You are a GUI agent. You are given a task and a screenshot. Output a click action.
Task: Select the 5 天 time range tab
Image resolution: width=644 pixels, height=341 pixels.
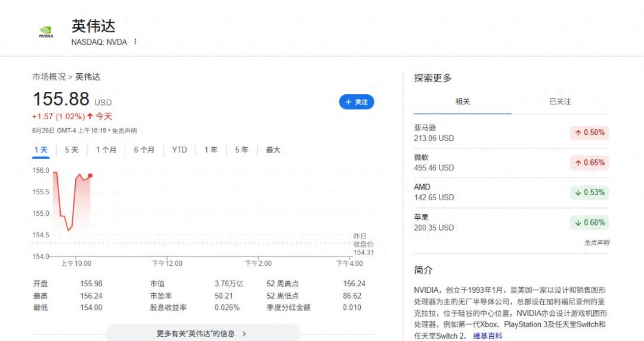click(x=72, y=150)
